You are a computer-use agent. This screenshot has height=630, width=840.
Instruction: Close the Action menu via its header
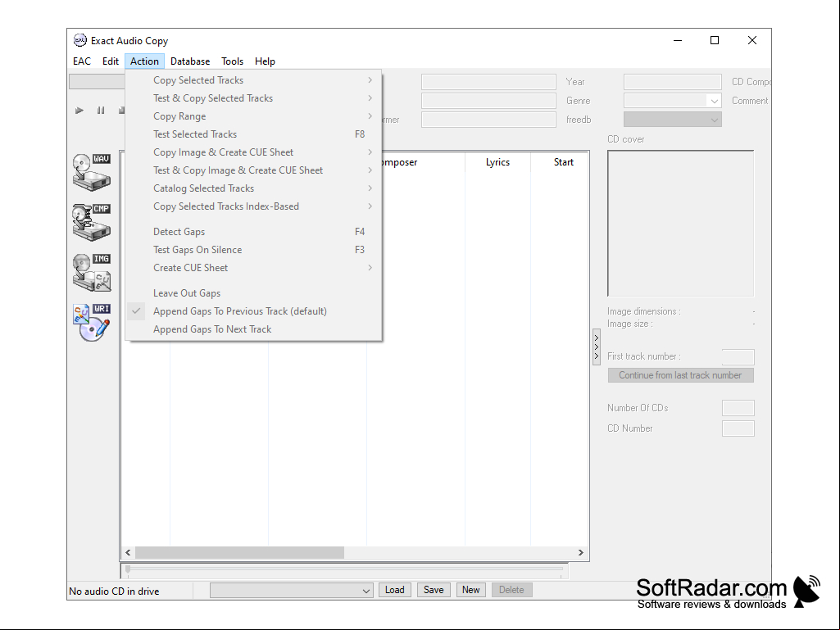[144, 61]
